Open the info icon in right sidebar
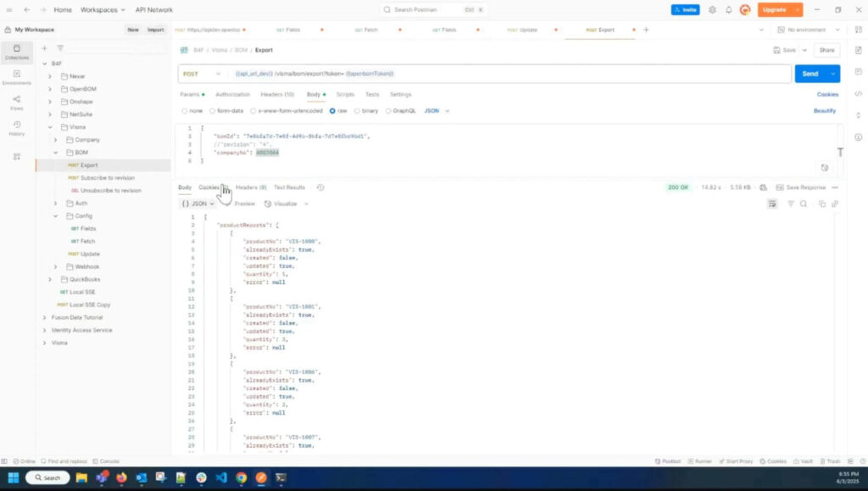Screen dimensions: 868x491 [858, 137]
